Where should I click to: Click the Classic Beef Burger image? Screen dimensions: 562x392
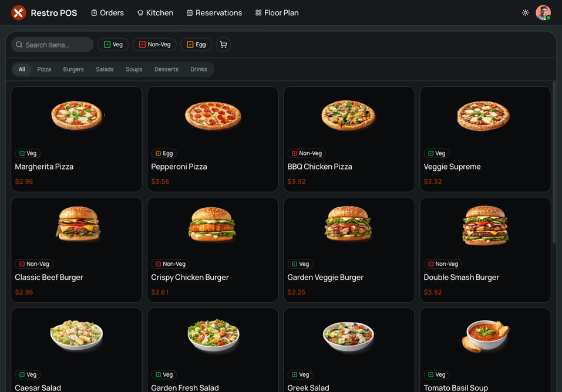tap(78, 224)
